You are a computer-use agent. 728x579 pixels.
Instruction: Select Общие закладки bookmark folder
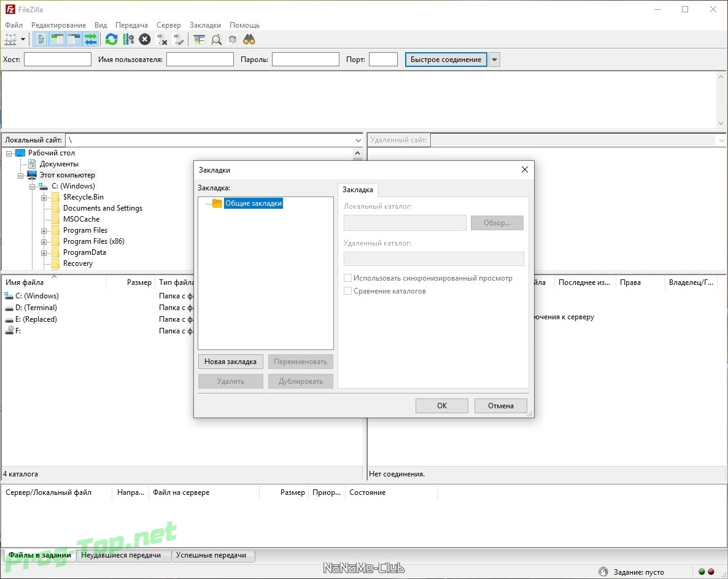coord(253,203)
